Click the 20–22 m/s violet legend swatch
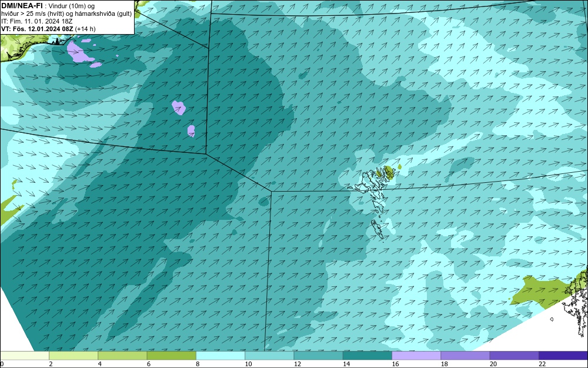Image resolution: width=588 pixels, height=368 pixels. coord(514,355)
